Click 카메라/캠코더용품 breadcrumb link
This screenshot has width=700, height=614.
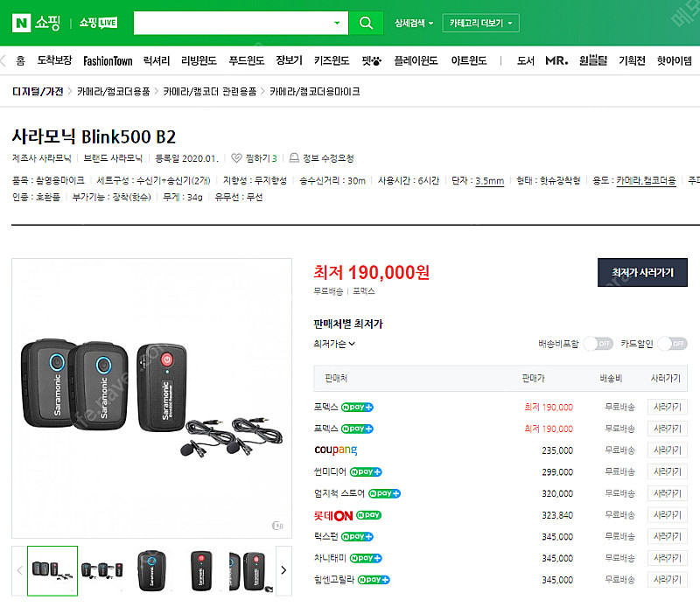[x=114, y=92]
